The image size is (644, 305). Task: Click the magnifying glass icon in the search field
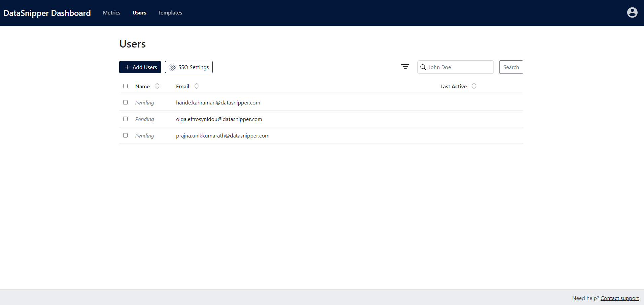[x=423, y=67]
